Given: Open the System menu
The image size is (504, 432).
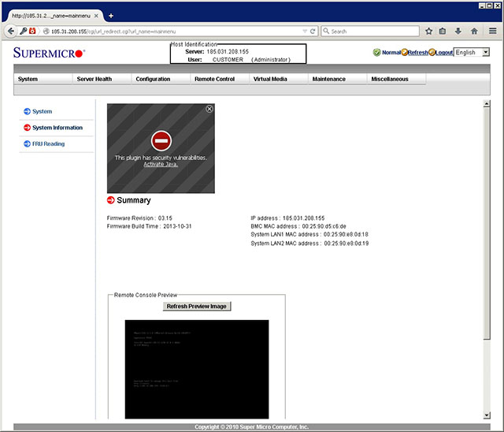Looking at the screenshot, I should coord(43,79).
